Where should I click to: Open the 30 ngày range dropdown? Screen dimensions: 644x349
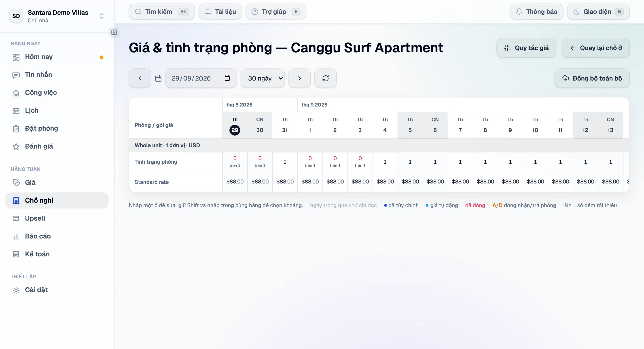click(x=263, y=78)
